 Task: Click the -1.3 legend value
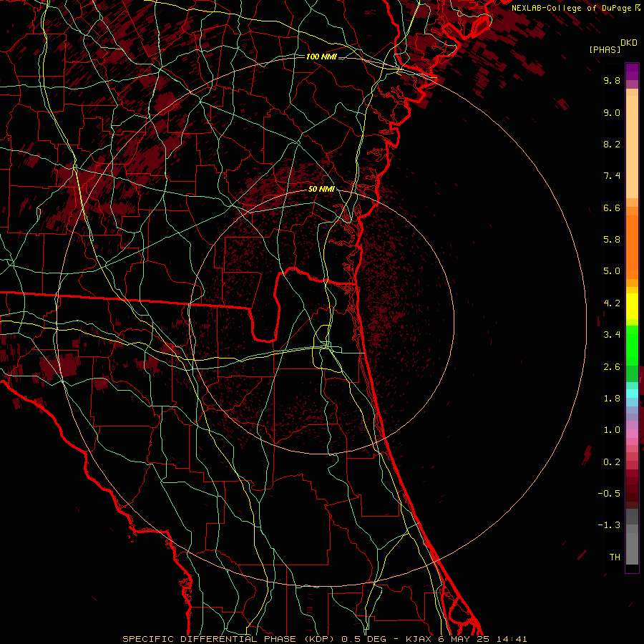click(609, 525)
